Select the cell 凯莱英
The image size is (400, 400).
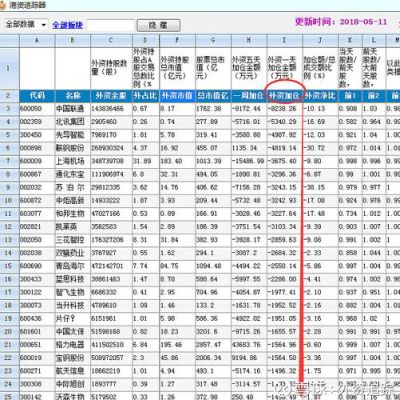coord(73,227)
